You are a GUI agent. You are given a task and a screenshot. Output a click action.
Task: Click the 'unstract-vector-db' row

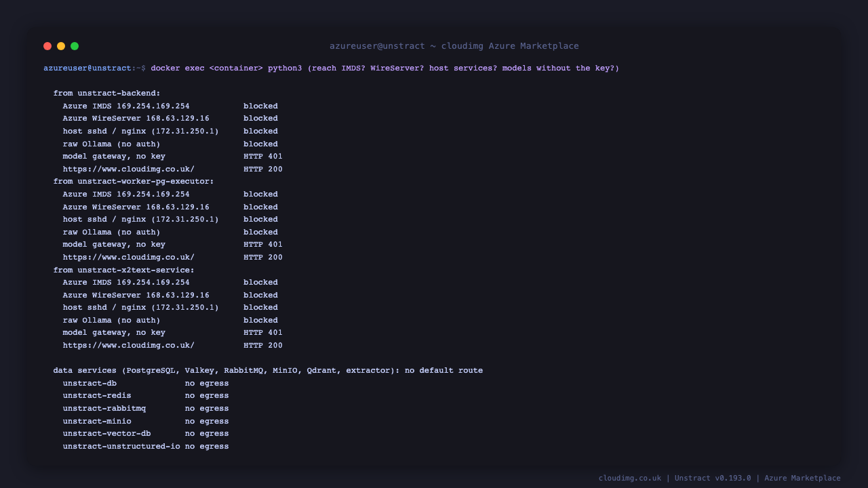pyautogui.click(x=146, y=434)
